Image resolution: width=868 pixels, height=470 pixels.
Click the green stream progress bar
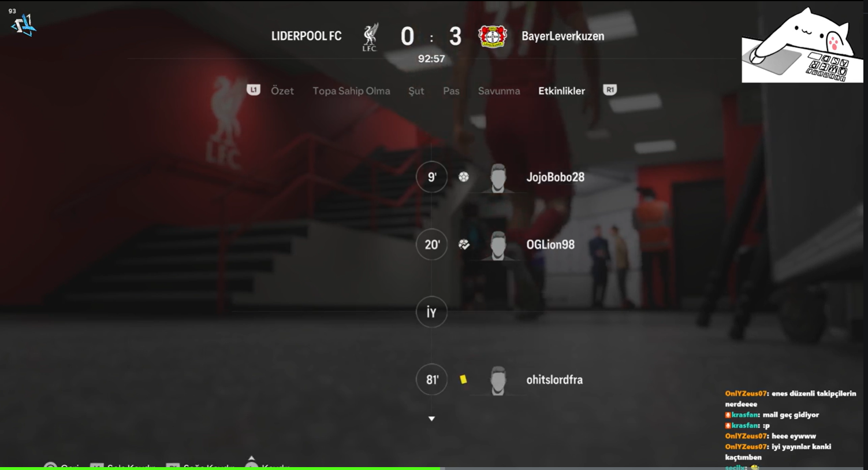(x=219, y=468)
